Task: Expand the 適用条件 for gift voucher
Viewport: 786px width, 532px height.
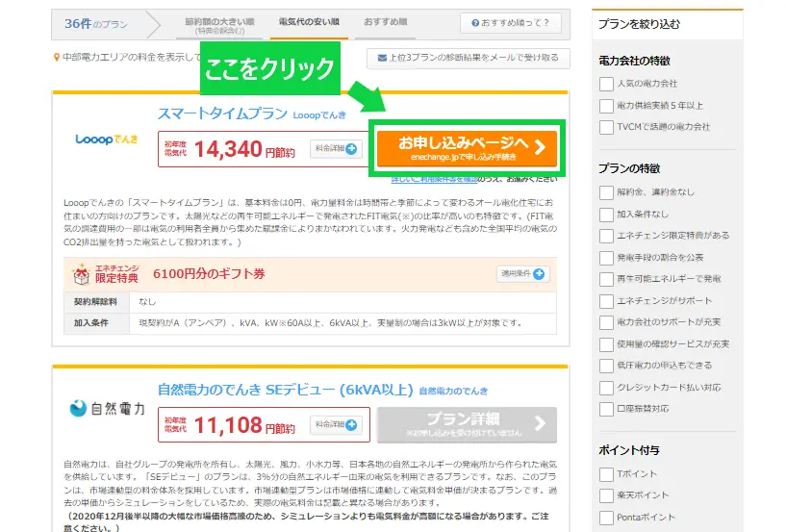Action: tap(522, 274)
